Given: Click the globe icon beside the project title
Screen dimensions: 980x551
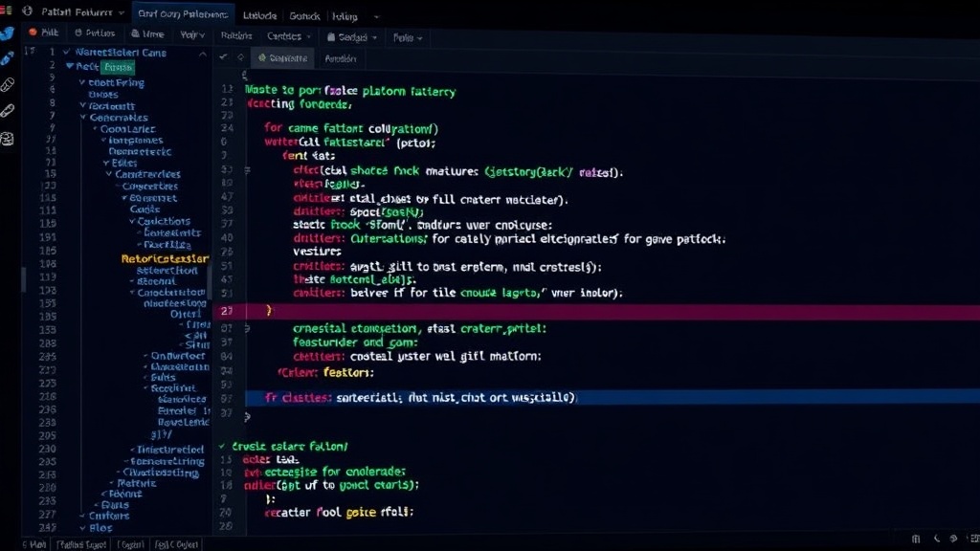Looking at the screenshot, I should coord(27,11).
